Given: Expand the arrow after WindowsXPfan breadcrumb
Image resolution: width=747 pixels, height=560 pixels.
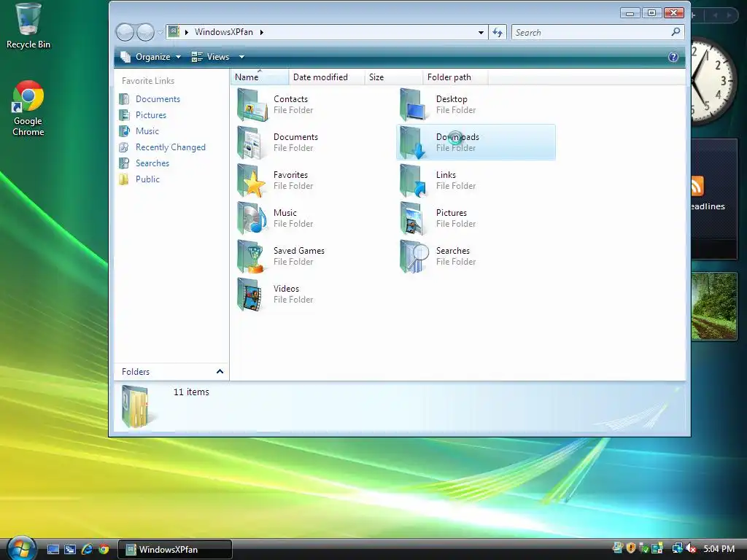Looking at the screenshot, I should pyautogui.click(x=262, y=32).
